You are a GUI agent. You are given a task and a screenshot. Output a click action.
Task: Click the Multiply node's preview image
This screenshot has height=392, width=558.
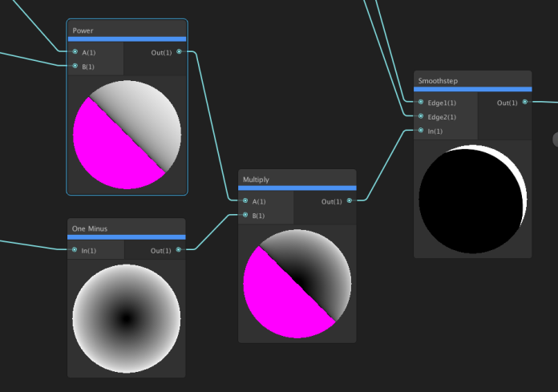click(297, 283)
